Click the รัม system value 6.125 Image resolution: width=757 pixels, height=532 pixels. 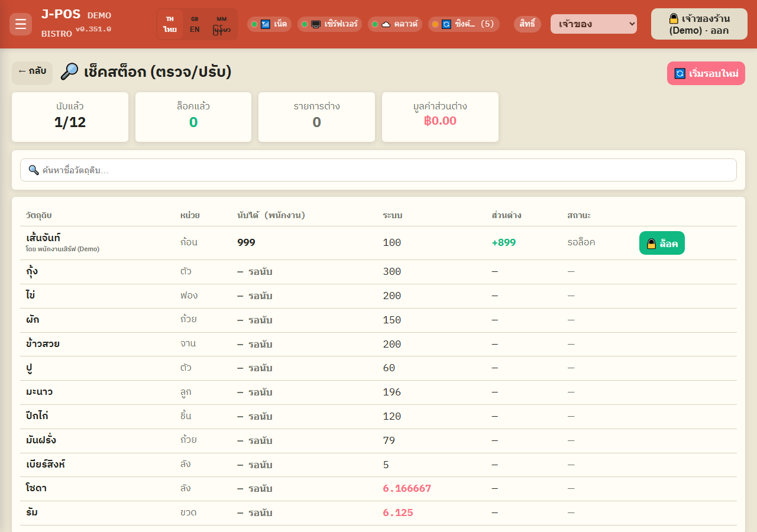398,512
